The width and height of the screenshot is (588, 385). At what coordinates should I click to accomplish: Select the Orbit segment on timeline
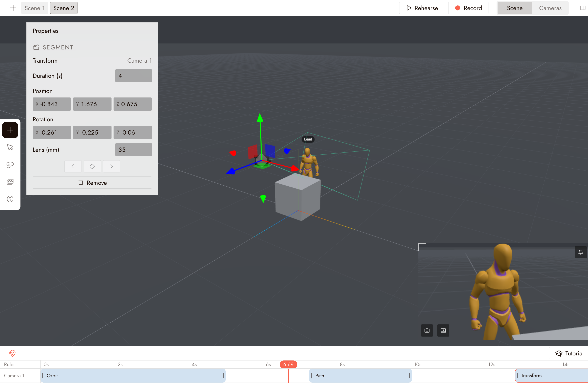133,376
